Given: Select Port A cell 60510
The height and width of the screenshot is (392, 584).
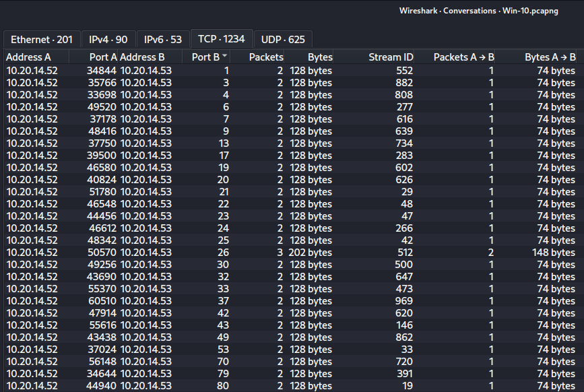Looking at the screenshot, I should click(x=102, y=301).
